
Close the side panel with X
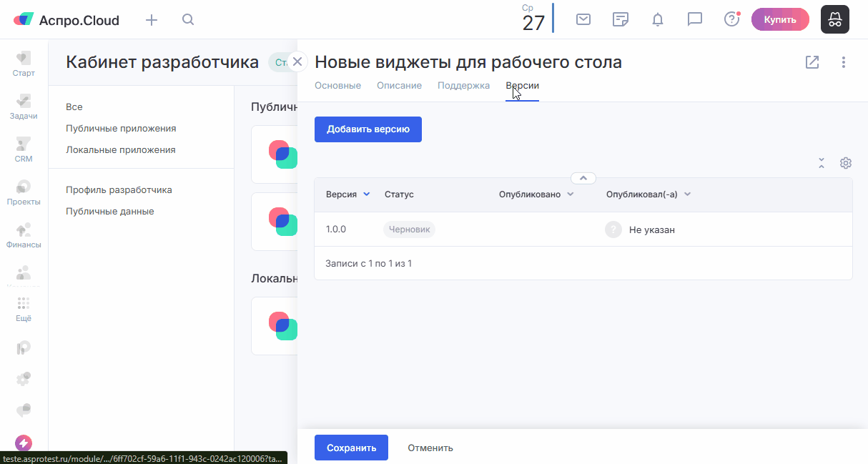(297, 61)
